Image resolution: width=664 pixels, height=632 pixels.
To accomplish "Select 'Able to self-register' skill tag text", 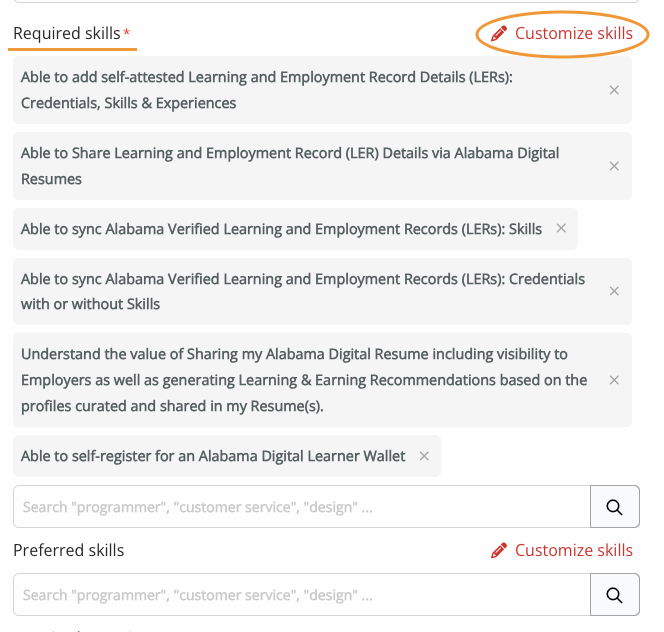I will pyautogui.click(x=213, y=456).
